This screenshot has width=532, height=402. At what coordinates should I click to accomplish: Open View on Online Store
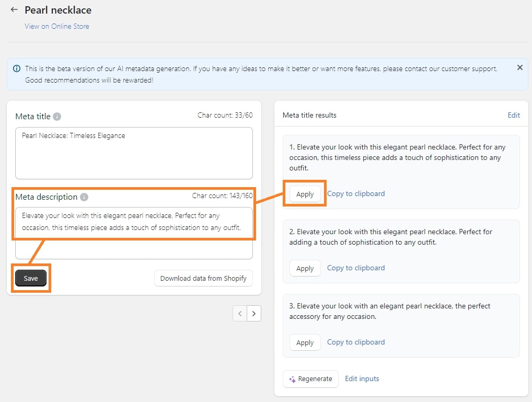click(x=56, y=26)
